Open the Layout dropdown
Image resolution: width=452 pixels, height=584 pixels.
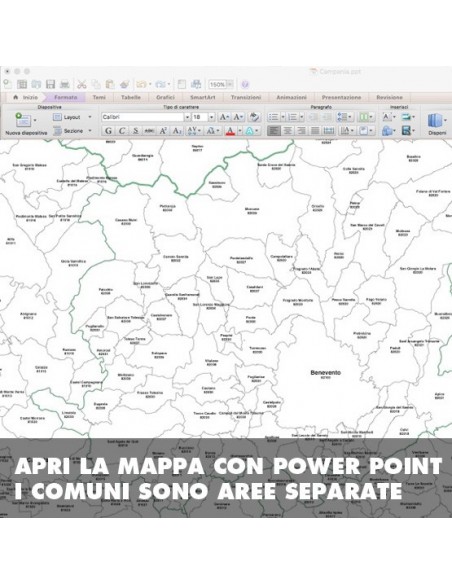[x=90, y=117]
